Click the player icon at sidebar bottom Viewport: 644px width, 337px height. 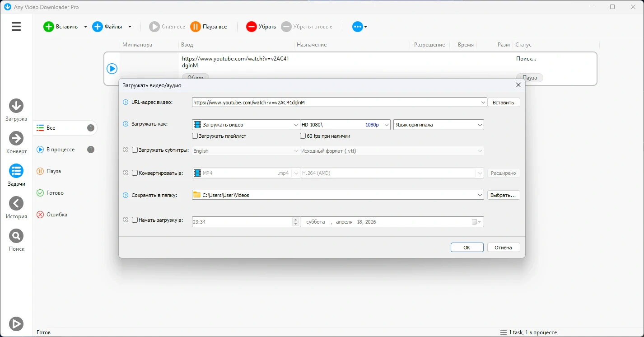click(x=16, y=323)
